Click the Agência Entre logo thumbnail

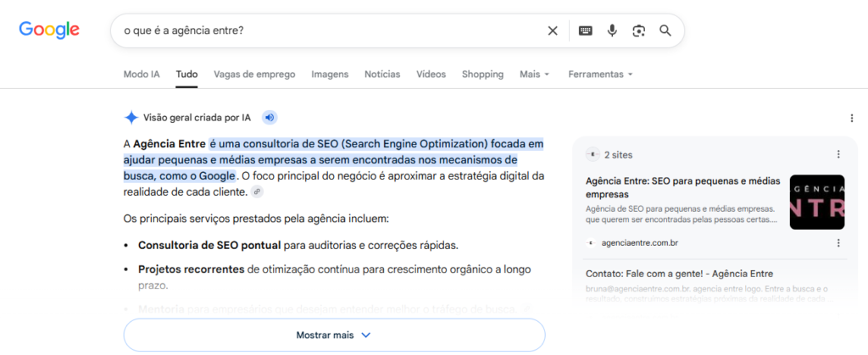[x=817, y=202]
